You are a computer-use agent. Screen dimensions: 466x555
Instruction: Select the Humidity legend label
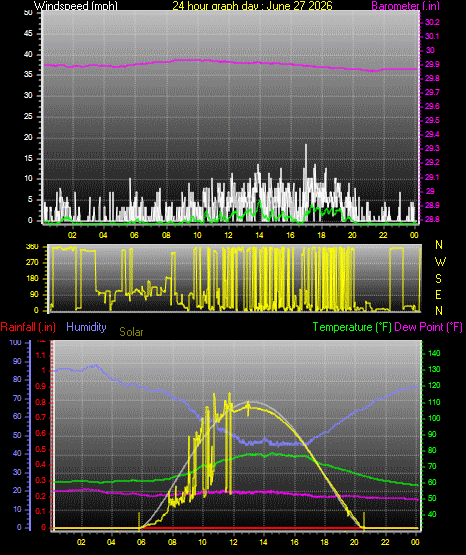(86, 327)
